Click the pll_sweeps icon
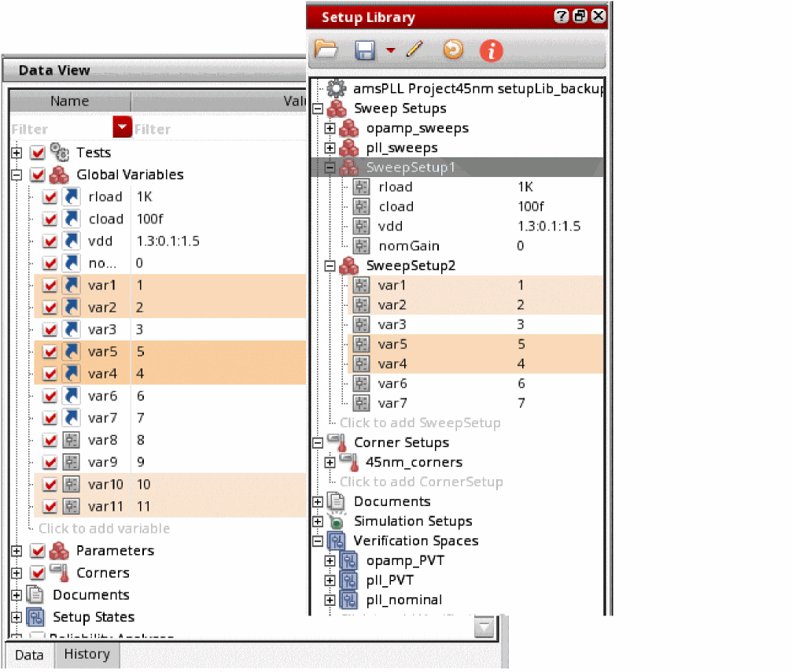Image resolution: width=792 pixels, height=672 pixels. [349, 147]
